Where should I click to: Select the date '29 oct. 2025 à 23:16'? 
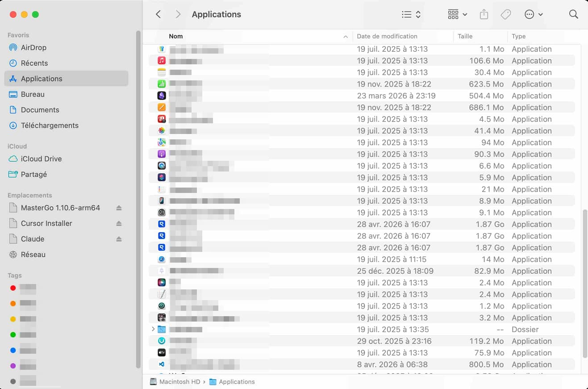click(394, 341)
